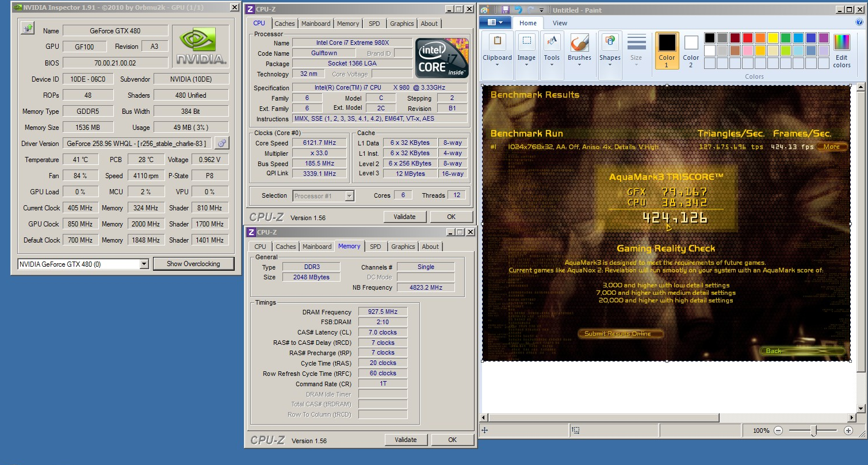Open SPD tab in upper CPU-Z window

pos(374,24)
